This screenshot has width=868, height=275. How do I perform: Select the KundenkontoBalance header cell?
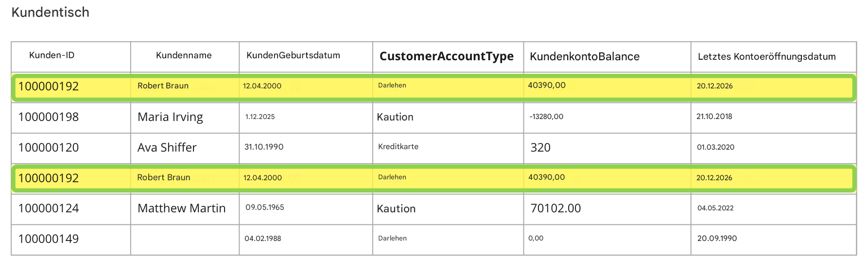[607, 57]
